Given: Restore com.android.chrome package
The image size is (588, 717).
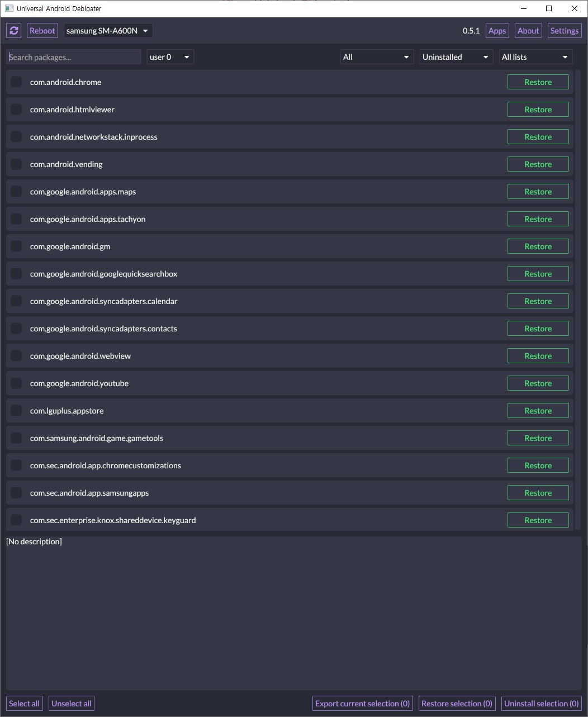Looking at the screenshot, I should (538, 82).
